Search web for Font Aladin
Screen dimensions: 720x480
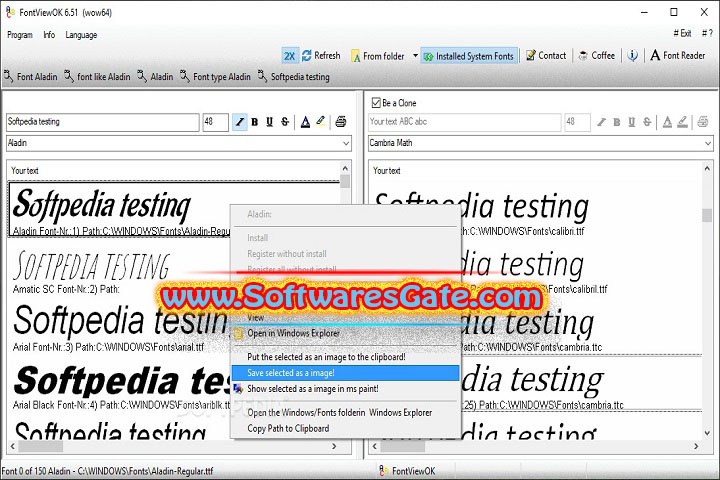point(31,76)
